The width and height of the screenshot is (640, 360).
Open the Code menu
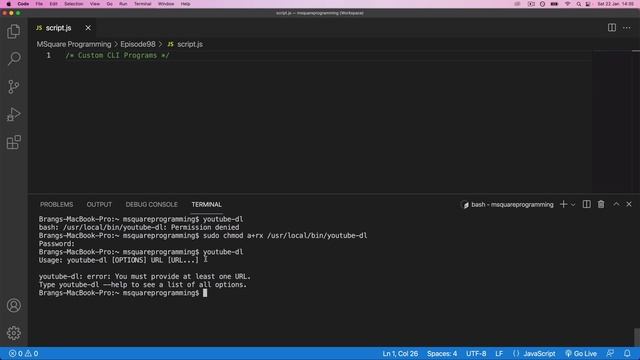[23, 4]
